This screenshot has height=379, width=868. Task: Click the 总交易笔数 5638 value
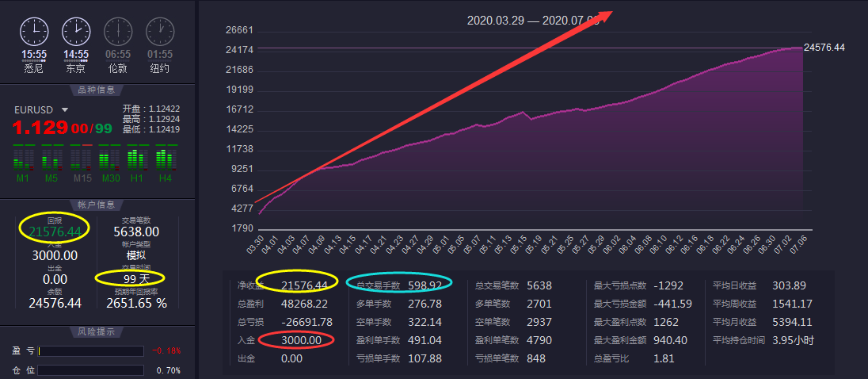tap(540, 285)
